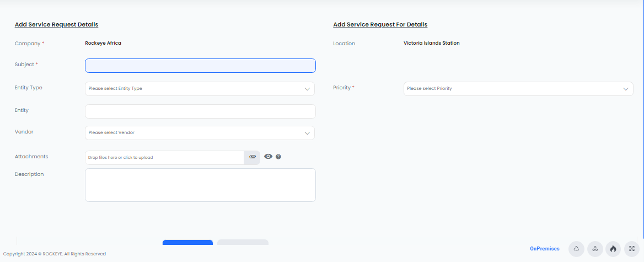Image resolution: width=644 pixels, height=262 pixels.
Task: Open the Vendor dropdown
Action: 200,133
